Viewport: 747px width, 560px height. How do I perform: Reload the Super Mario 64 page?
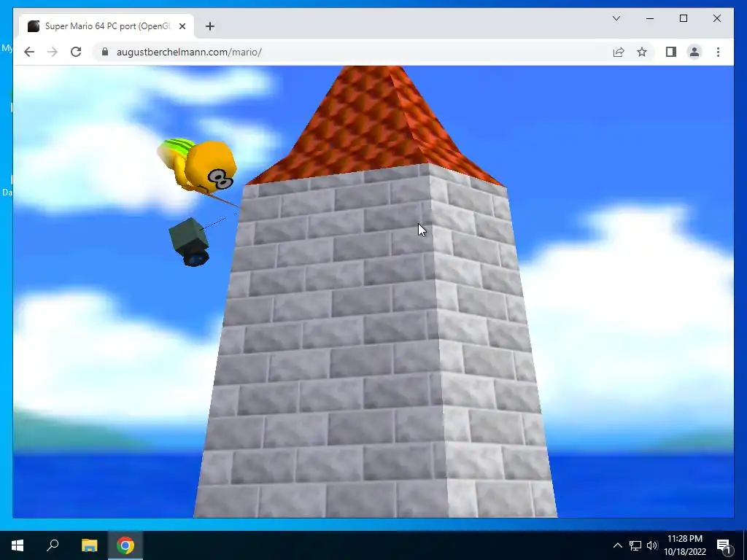coord(76,52)
